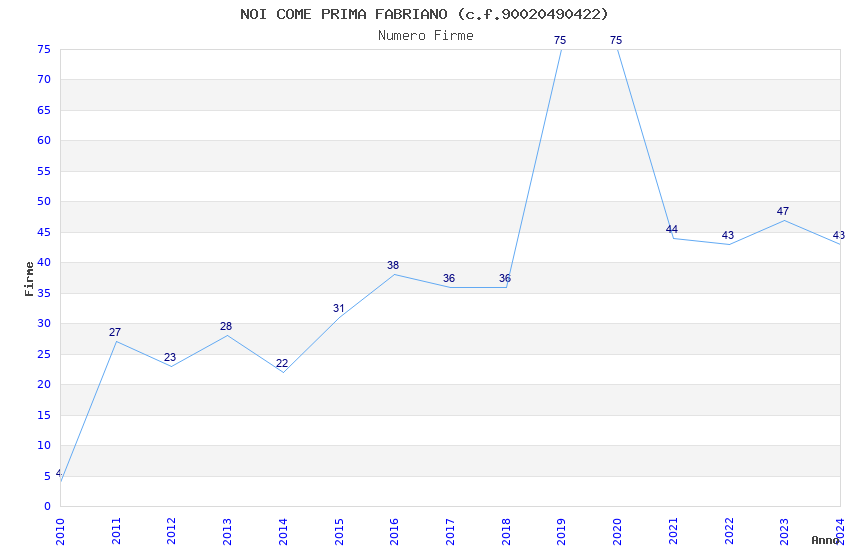Click the y-axis tick label 55
The image size is (850, 550).
[44, 171]
